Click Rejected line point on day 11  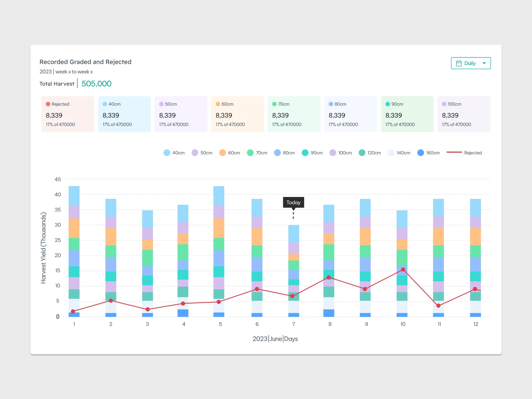[439, 306]
